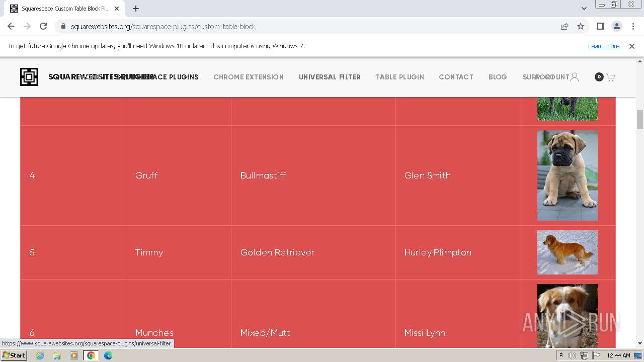
Task: Open the Chrome profile menu
Action: [x=616, y=26]
